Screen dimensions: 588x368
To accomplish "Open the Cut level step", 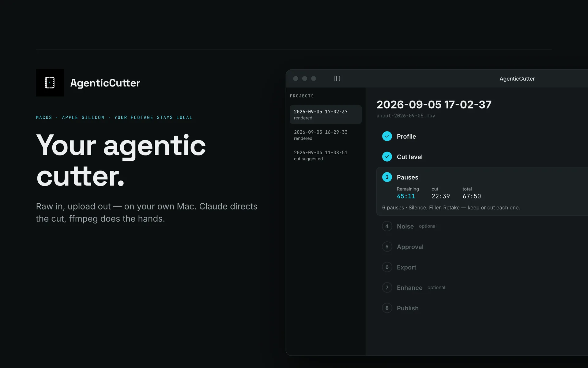I will click(x=409, y=157).
